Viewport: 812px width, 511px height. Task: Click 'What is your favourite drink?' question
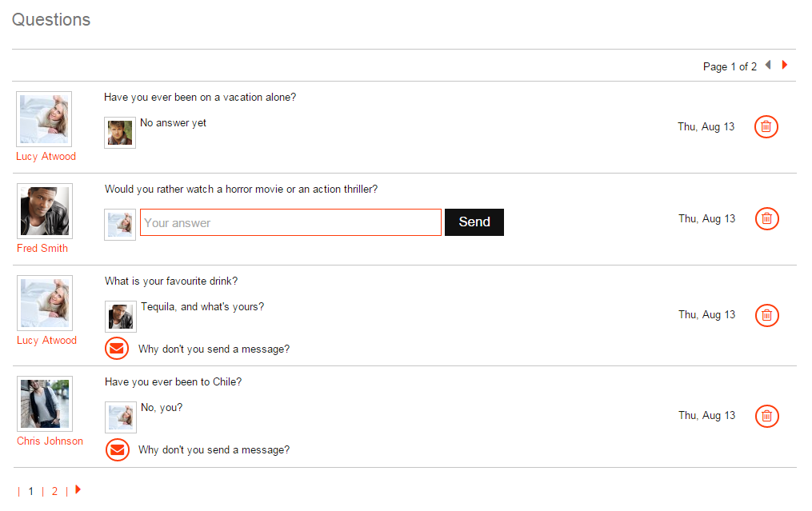171,281
